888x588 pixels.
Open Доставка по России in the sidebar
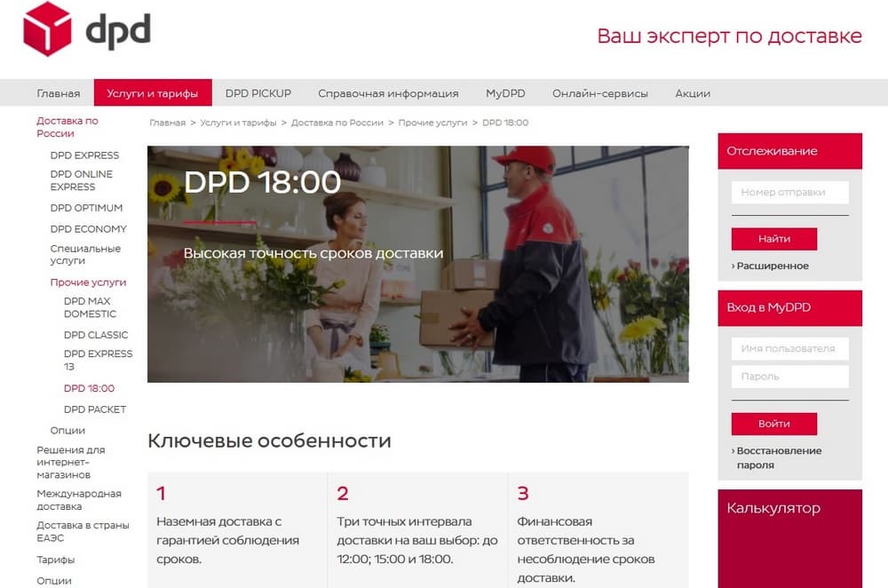click(67, 127)
